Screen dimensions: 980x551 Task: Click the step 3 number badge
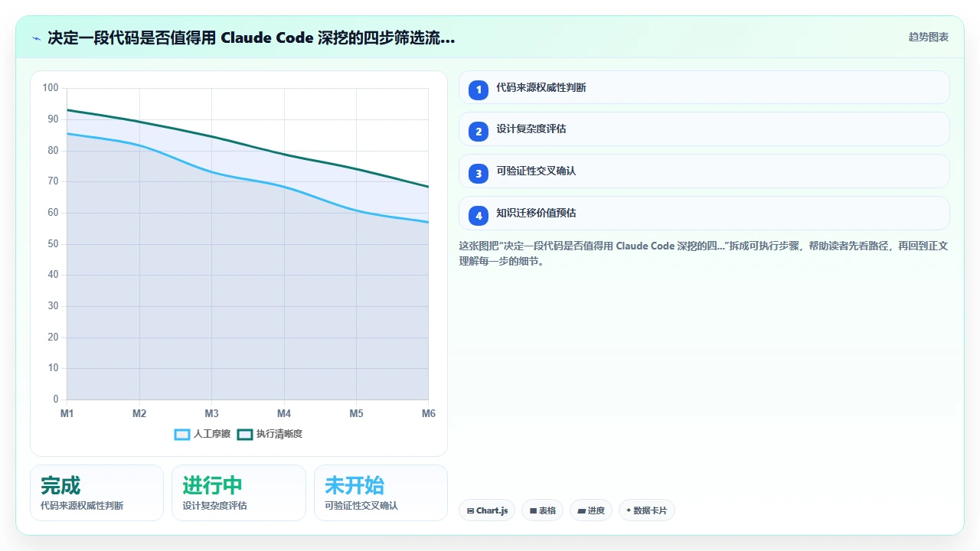(x=479, y=173)
